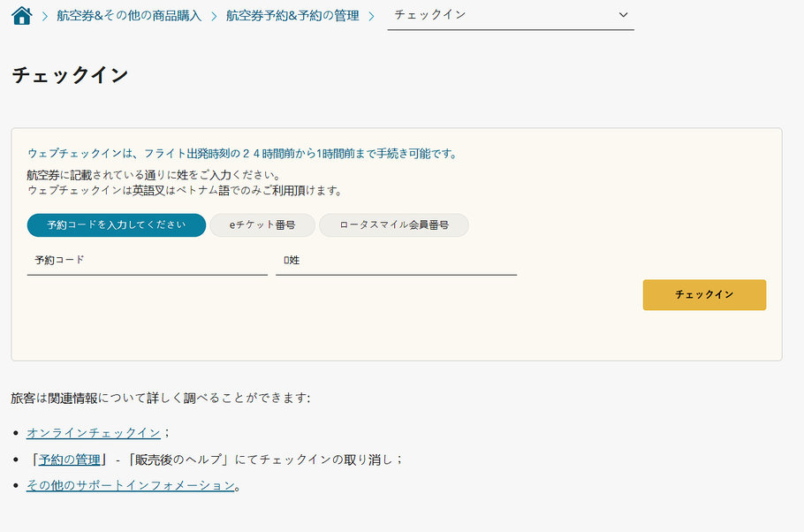Open 航空券予約&予約の管理 breadcrumb link

(292, 15)
